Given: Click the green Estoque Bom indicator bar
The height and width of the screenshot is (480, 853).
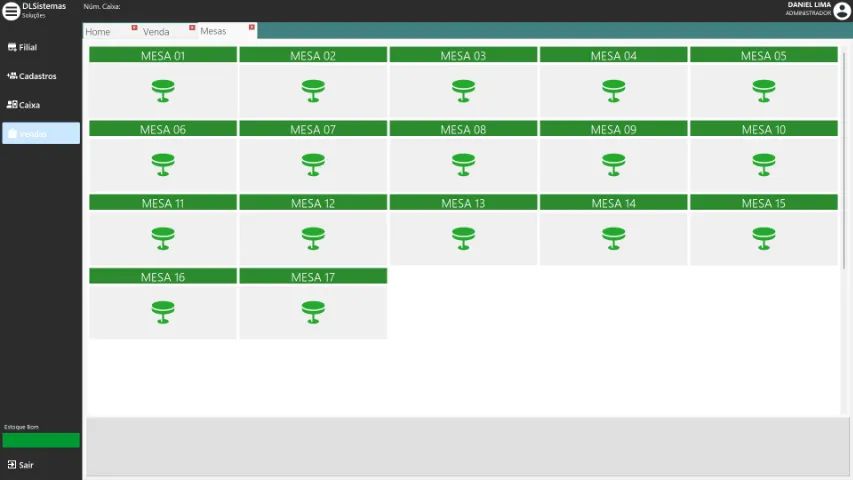Looking at the screenshot, I should click(41, 440).
